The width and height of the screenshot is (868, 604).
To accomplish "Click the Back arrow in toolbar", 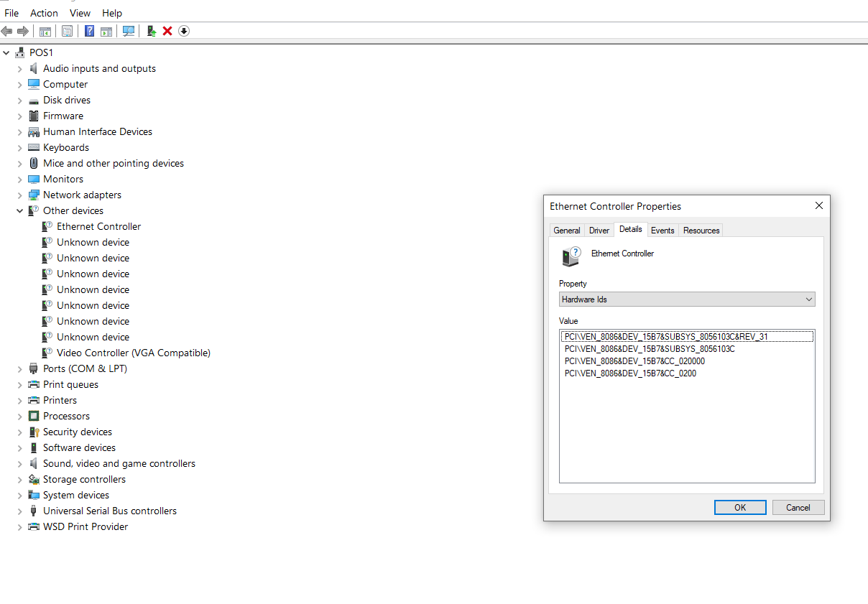I will point(7,31).
